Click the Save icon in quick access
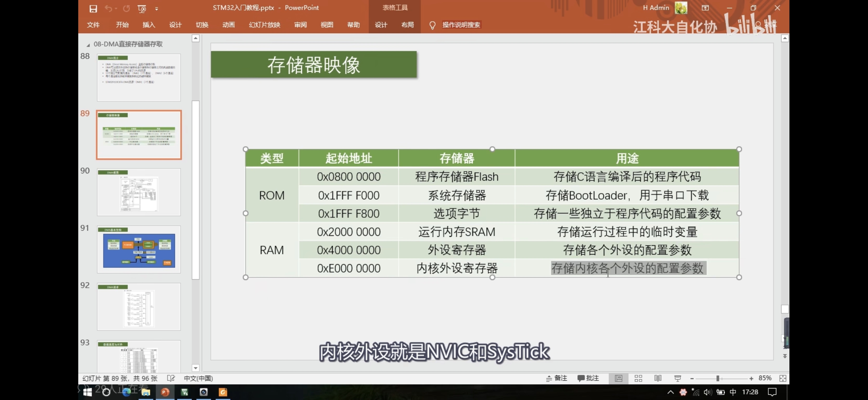This screenshot has width=868, height=400. [x=93, y=9]
